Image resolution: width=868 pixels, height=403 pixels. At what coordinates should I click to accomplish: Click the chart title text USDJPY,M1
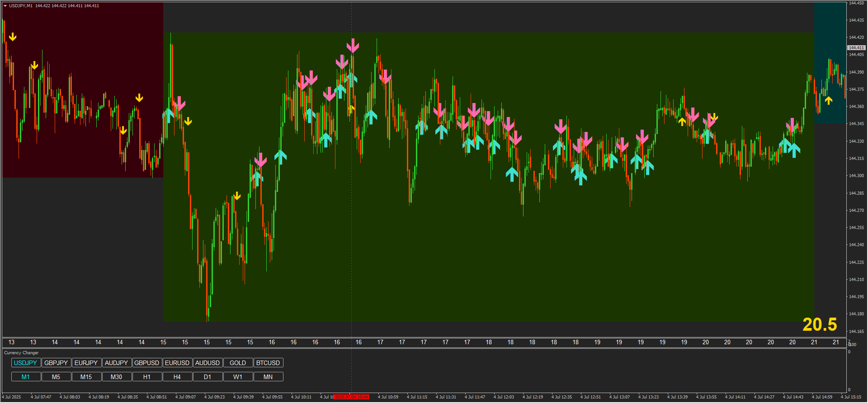(x=21, y=6)
